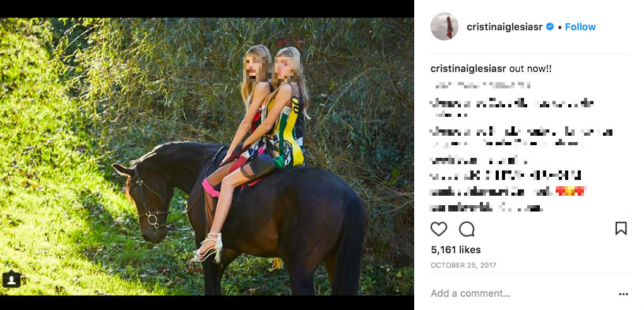
Task: Select the 'out now!!' caption text
Action: point(530,68)
